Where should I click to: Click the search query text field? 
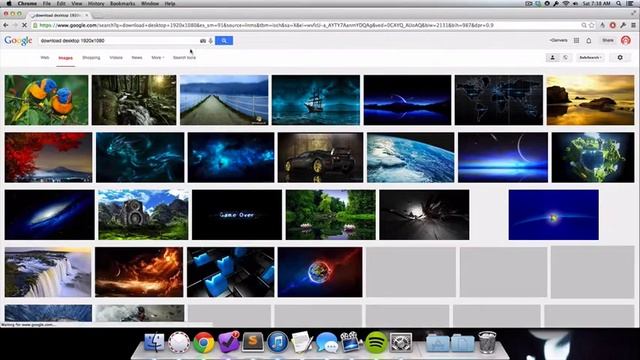click(x=118, y=41)
